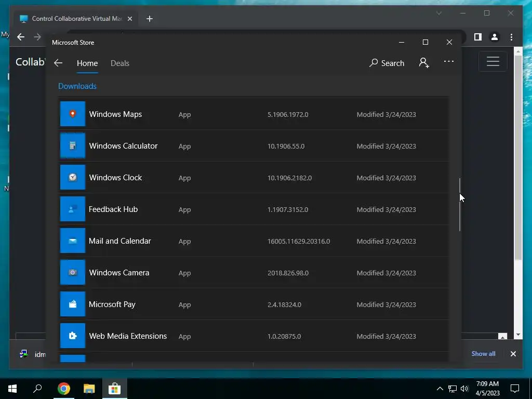Close Chrome's downloads bar
The height and width of the screenshot is (399, 532).
(513, 353)
